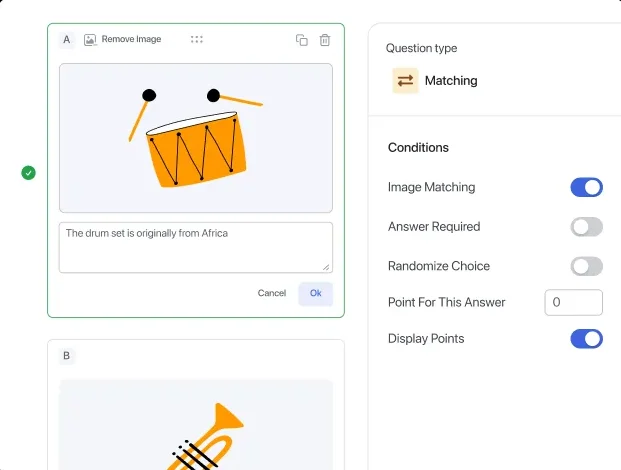Image resolution: width=621 pixels, height=470 pixels.
Task: Select the drum image thumbnail
Action: (x=195, y=138)
